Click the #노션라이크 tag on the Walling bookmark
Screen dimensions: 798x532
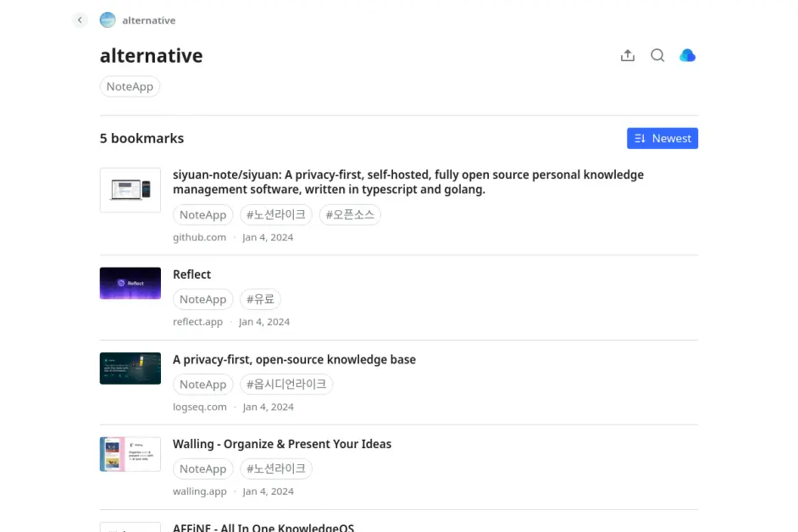tap(276, 468)
